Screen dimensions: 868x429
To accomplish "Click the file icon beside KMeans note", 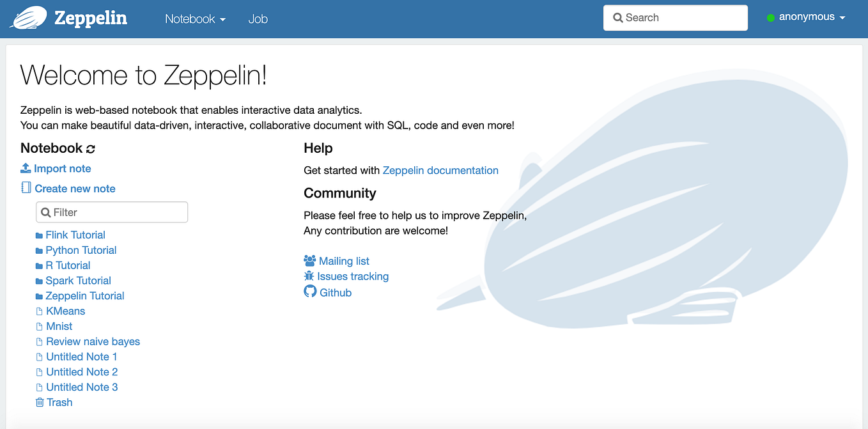I will 39,311.
